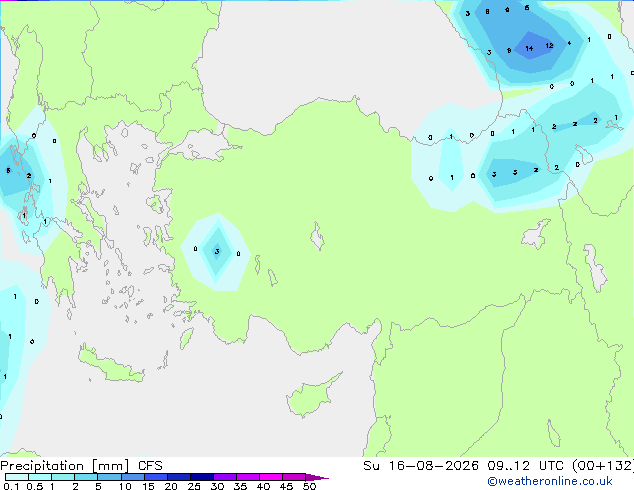Select the 0.5–1 mm legend swatch

[x=40, y=477]
